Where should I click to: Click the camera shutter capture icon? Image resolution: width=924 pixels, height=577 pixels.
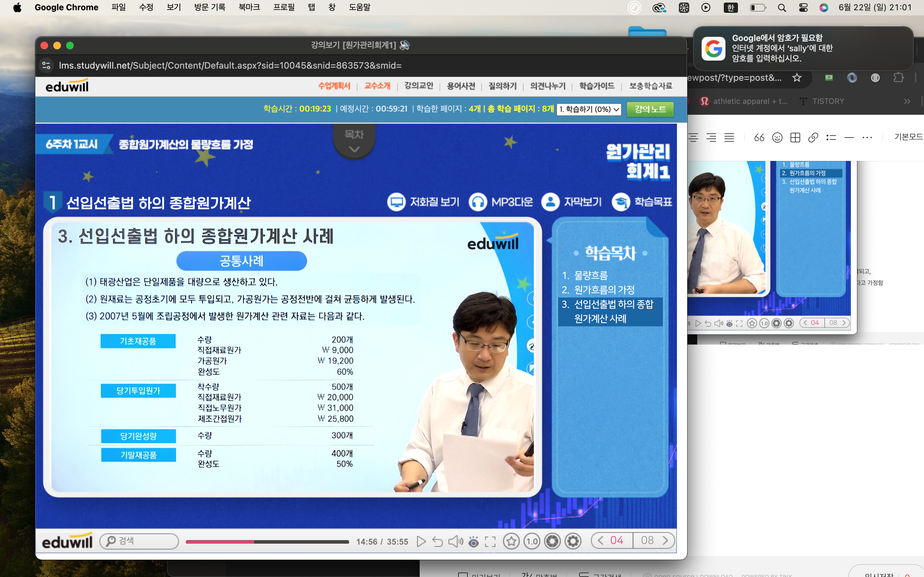552,541
